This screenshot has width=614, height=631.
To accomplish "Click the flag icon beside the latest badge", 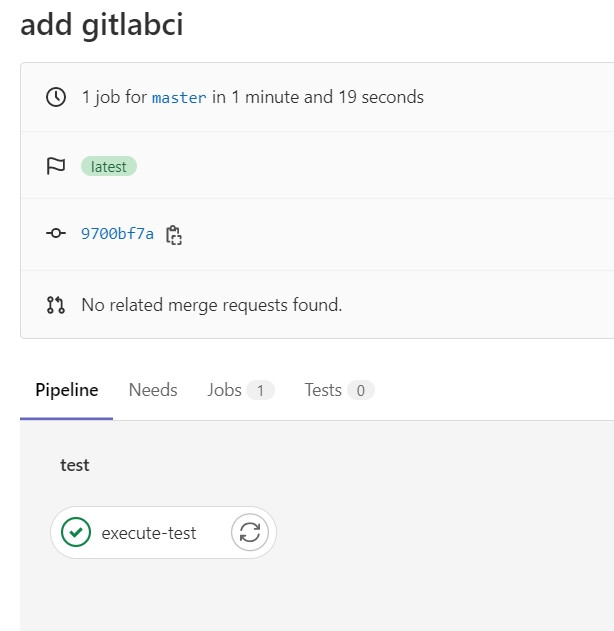I will pyautogui.click(x=56, y=166).
